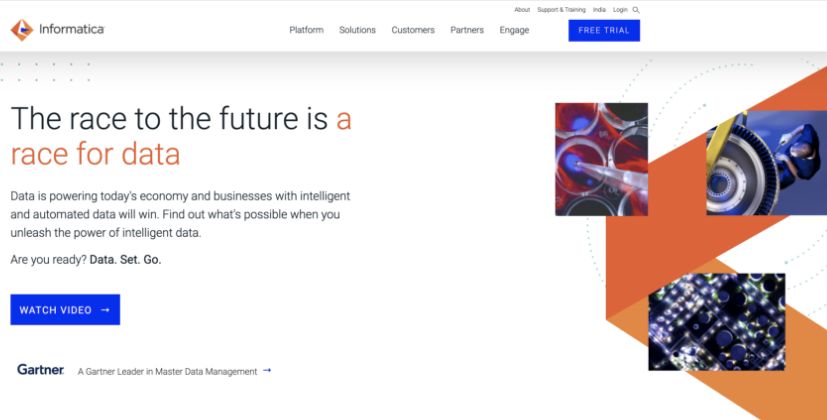Viewport: 827px width, 420px height.
Task: Open the Platform menu
Action: [x=306, y=30]
